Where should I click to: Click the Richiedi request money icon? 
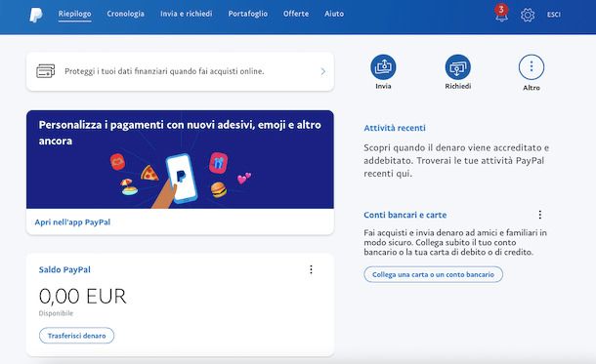click(x=457, y=66)
